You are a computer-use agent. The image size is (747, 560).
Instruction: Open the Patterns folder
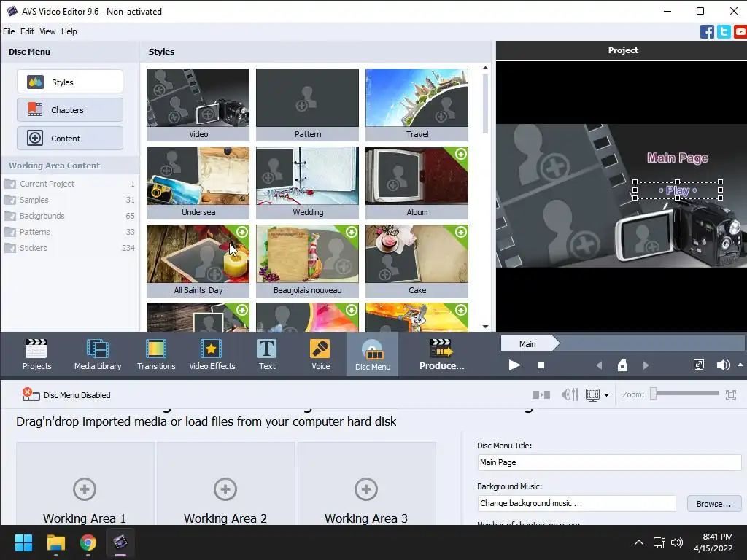pos(69,232)
